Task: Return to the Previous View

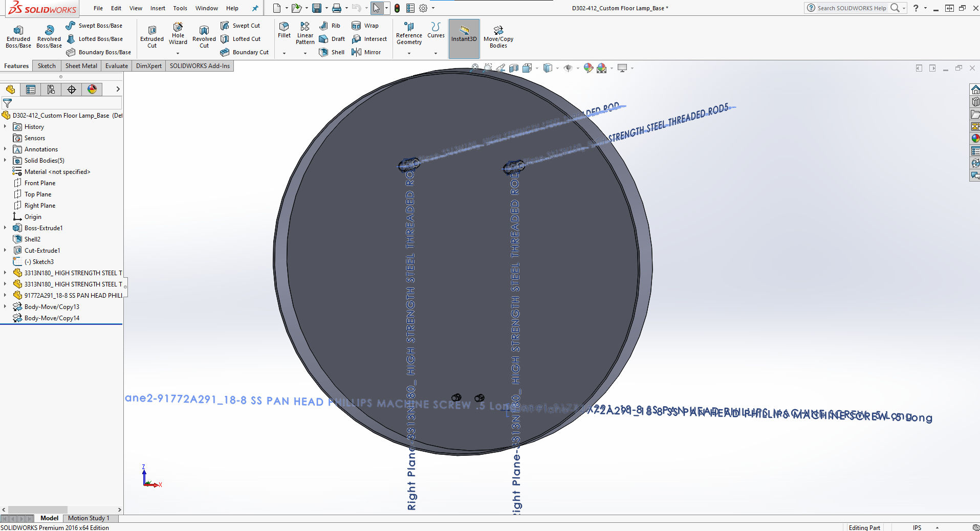Action: (x=500, y=68)
